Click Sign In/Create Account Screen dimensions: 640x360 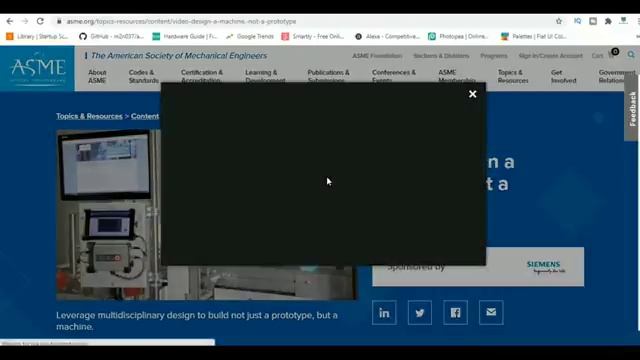pyautogui.click(x=551, y=56)
